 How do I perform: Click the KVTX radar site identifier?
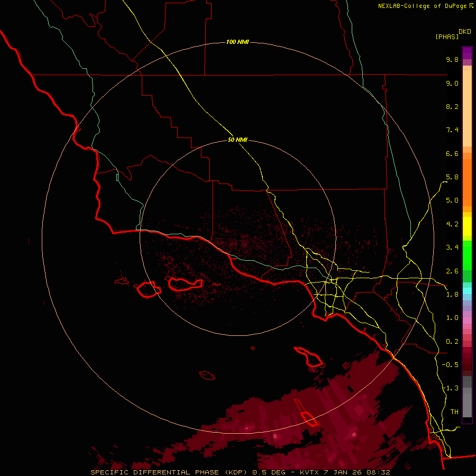coord(310,472)
